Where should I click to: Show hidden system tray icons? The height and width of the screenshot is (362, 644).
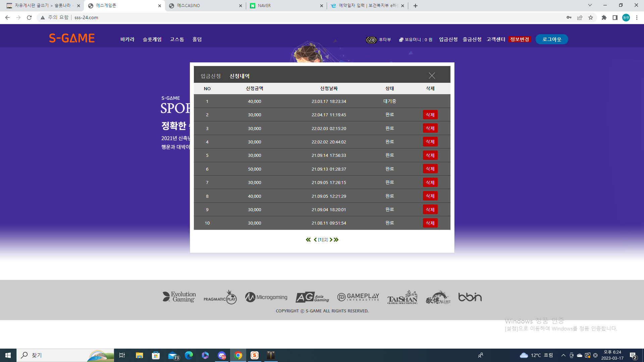coord(563,355)
